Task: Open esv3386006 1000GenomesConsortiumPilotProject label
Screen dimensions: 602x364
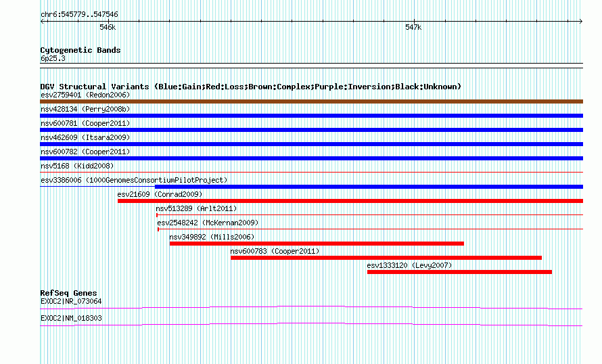Action: click(x=134, y=180)
